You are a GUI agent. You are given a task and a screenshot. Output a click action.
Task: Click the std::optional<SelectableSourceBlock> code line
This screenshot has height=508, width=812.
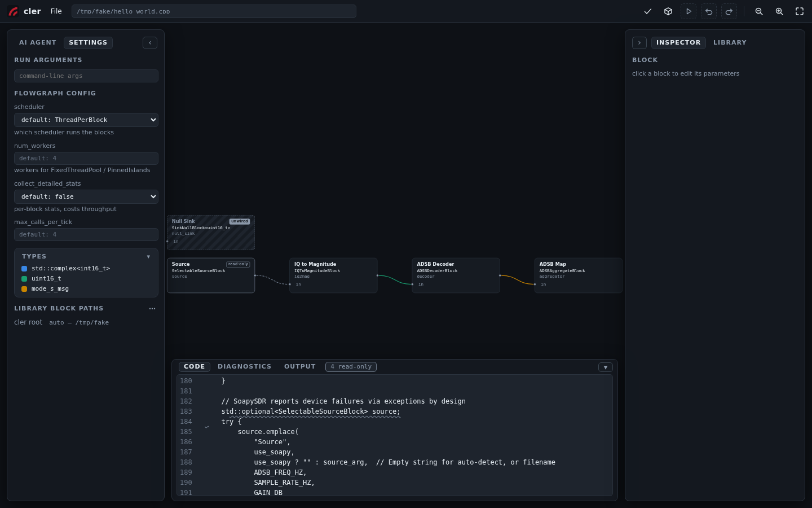click(311, 411)
